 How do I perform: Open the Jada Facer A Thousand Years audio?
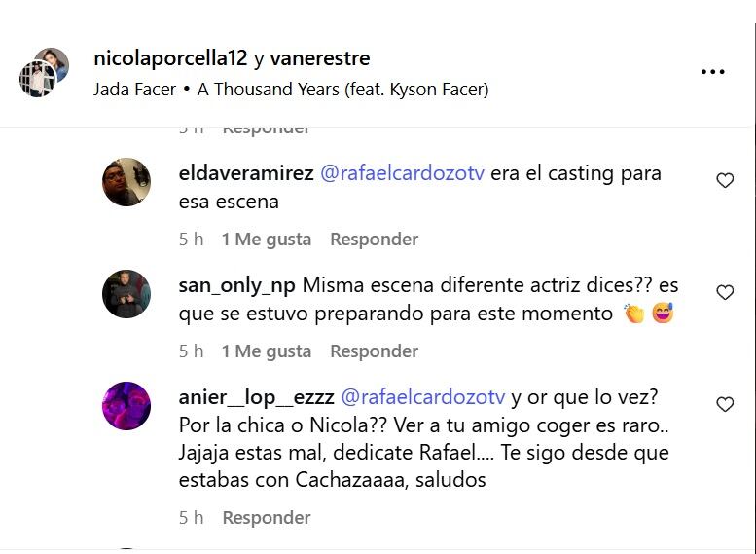[x=291, y=90]
